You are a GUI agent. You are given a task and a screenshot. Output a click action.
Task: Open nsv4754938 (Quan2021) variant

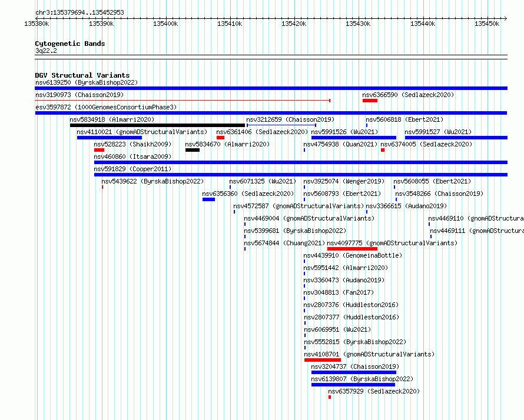(x=340, y=144)
